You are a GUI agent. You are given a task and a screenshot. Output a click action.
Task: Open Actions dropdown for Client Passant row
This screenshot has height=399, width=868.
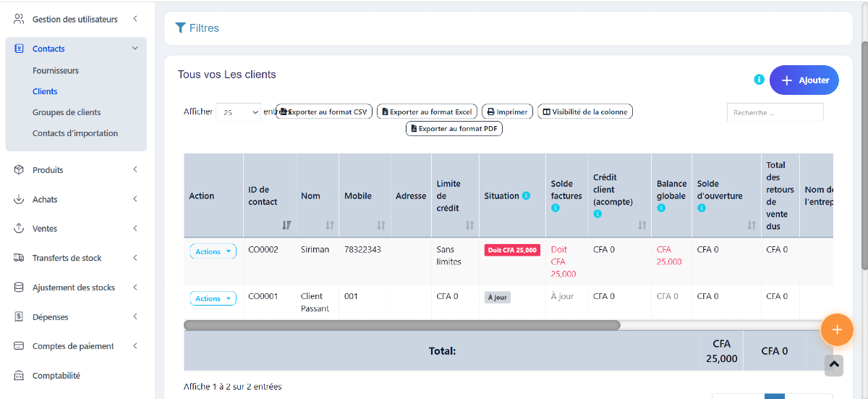[x=213, y=298]
